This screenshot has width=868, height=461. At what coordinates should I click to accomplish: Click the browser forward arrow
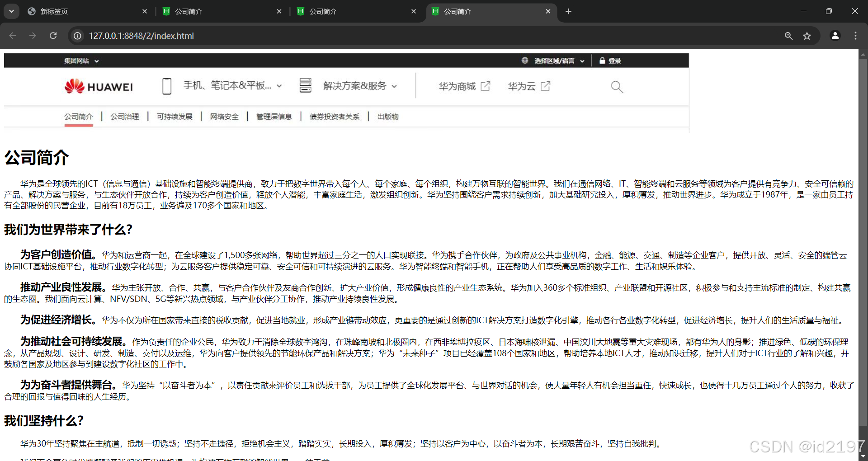click(x=33, y=36)
